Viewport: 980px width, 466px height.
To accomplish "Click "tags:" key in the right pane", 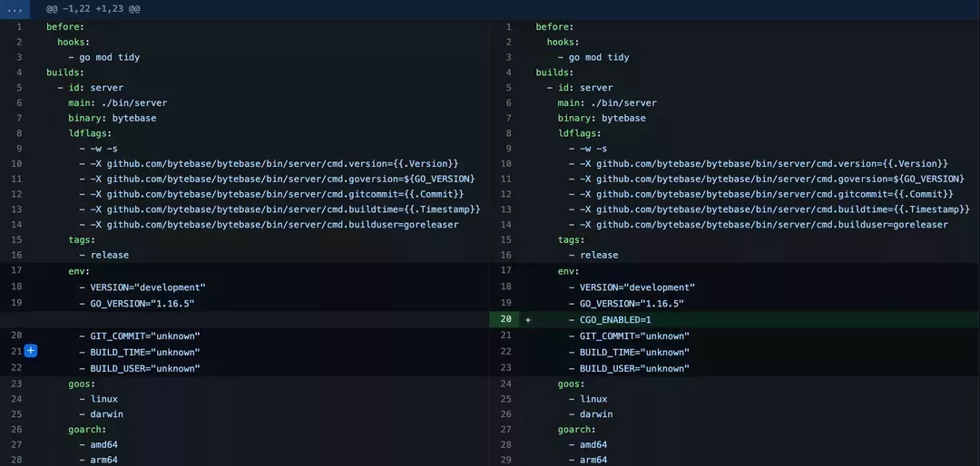I will coord(572,239).
